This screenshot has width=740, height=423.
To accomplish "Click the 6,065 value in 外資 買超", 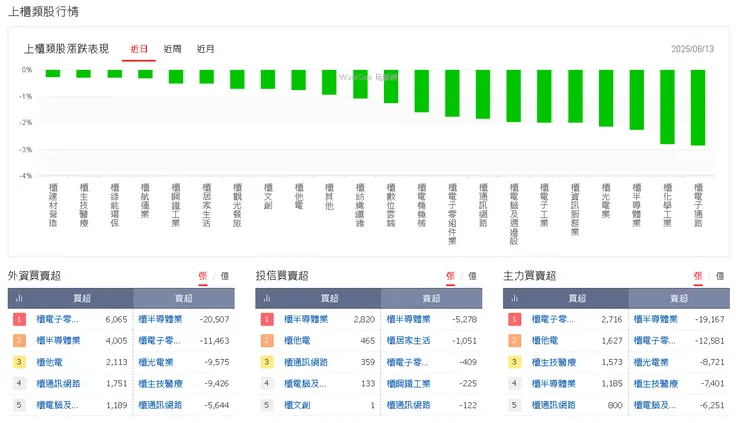I will [x=117, y=320].
